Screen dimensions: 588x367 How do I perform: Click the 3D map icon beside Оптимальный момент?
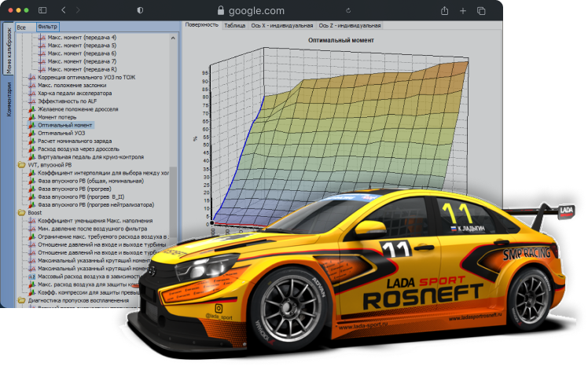[x=32, y=125]
